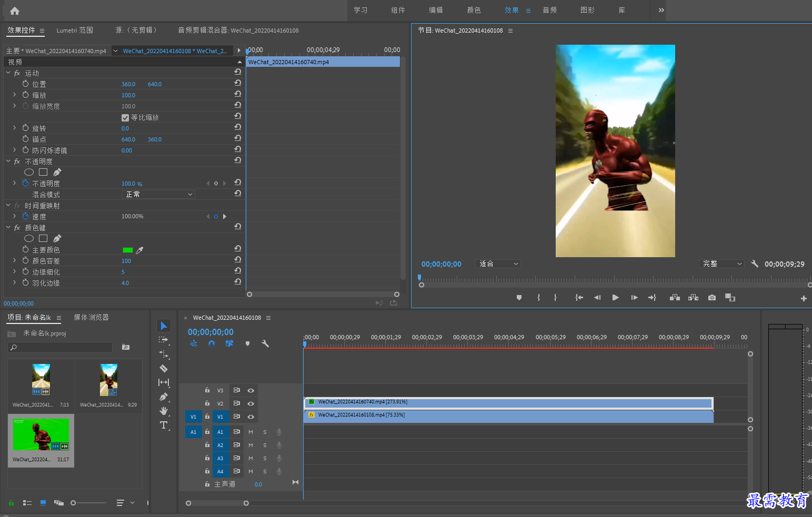Expand Color Tolerance parameter

pos(14,260)
